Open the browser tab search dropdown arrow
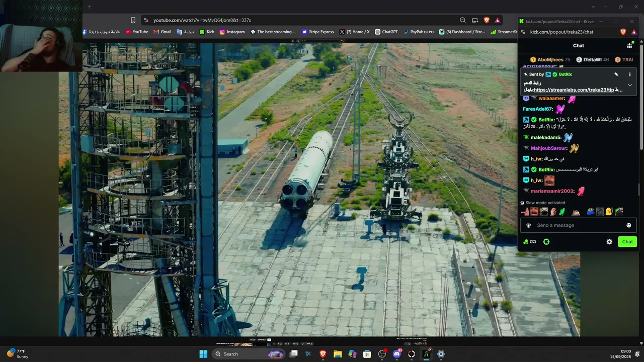The image size is (644, 362). point(593,7)
